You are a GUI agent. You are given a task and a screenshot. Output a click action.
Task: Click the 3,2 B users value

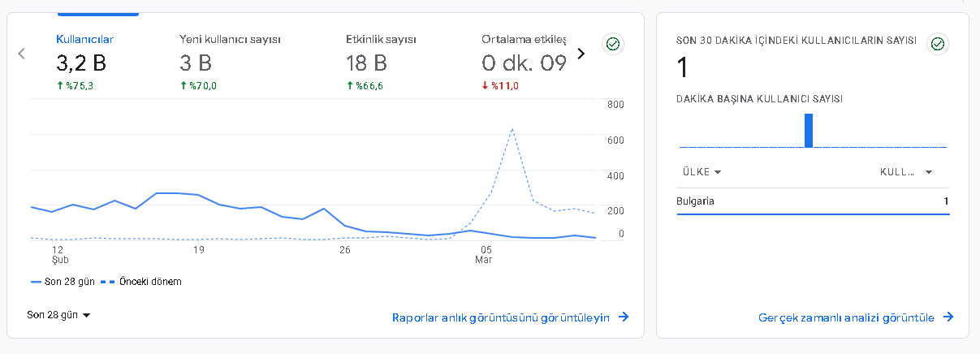[x=81, y=63]
